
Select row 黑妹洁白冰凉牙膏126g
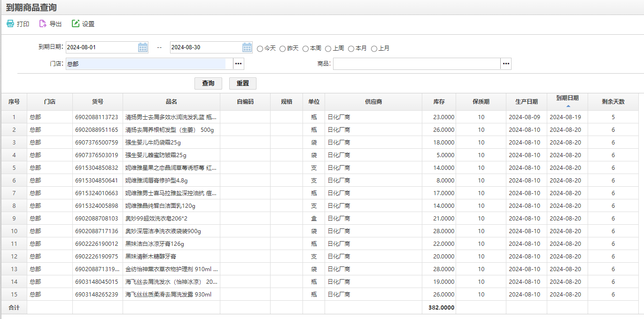[x=320, y=243]
